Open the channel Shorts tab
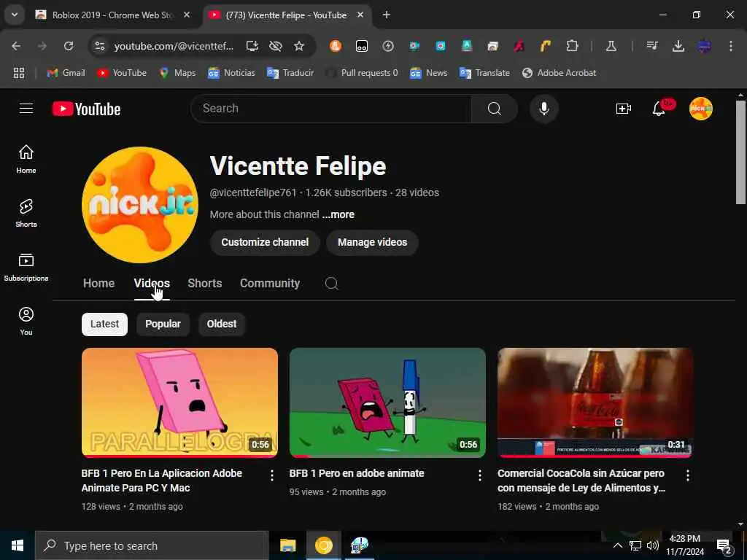Image resolution: width=747 pixels, height=560 pixels. point(205,284)
